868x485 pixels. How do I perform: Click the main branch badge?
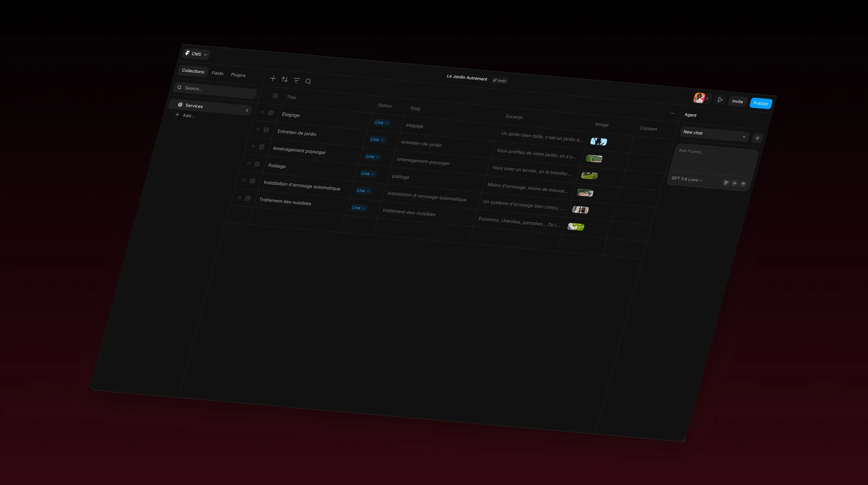pyautogui.click(x=500, y=80)
